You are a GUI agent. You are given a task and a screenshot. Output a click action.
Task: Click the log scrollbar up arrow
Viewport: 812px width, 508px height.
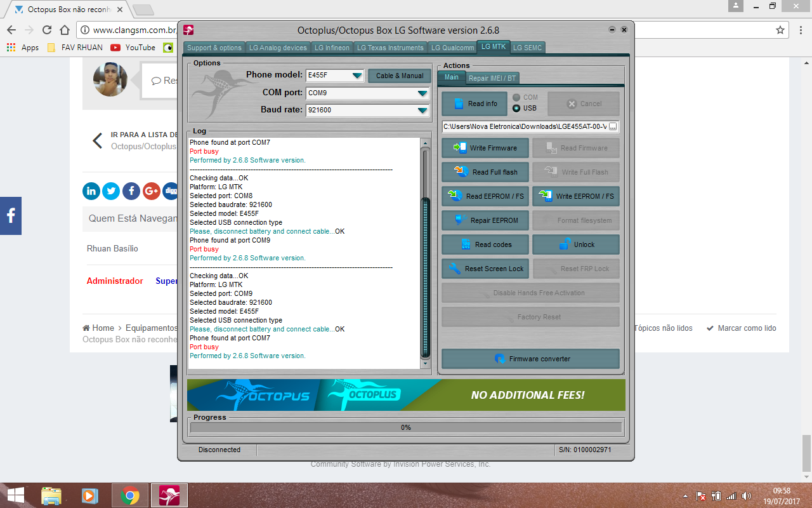426,144
